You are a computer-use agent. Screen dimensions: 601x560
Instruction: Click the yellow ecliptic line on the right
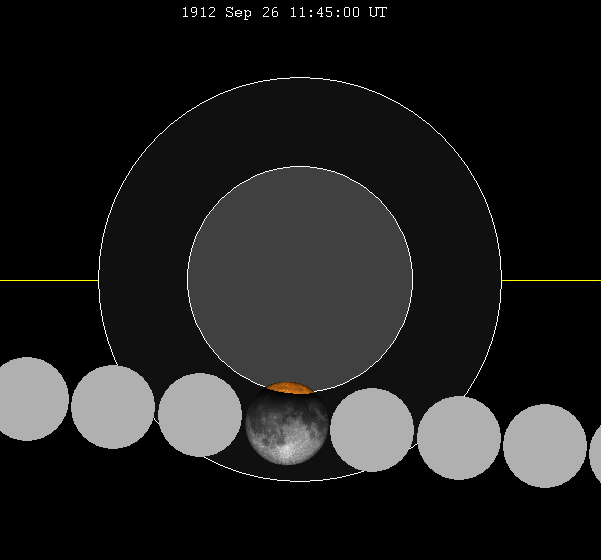[551, 280]
